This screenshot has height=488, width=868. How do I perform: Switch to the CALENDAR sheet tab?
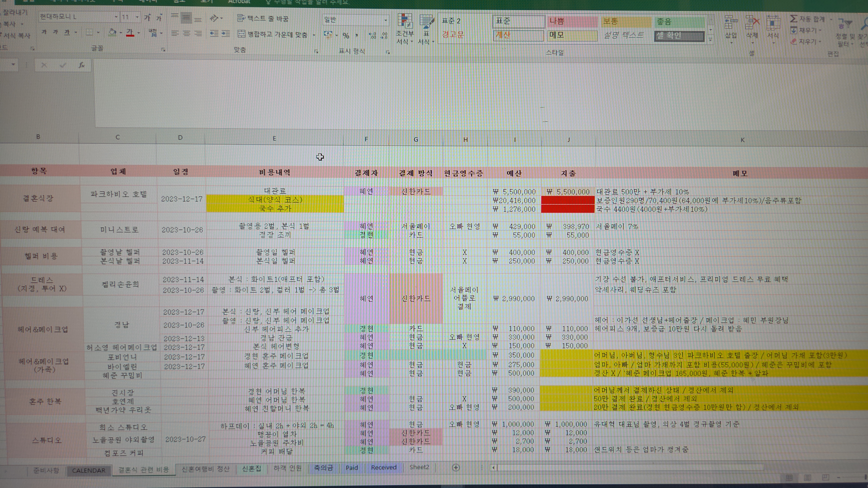coord(89,470)
